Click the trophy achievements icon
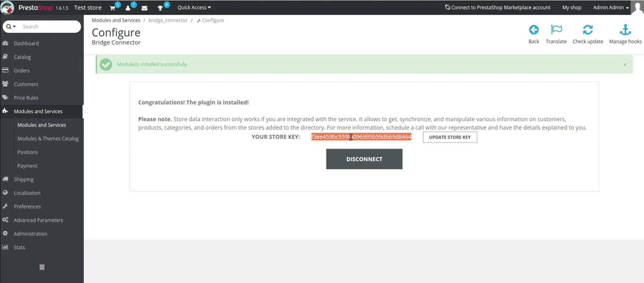This screenshot has width=644, height=283. click(160, 8)
